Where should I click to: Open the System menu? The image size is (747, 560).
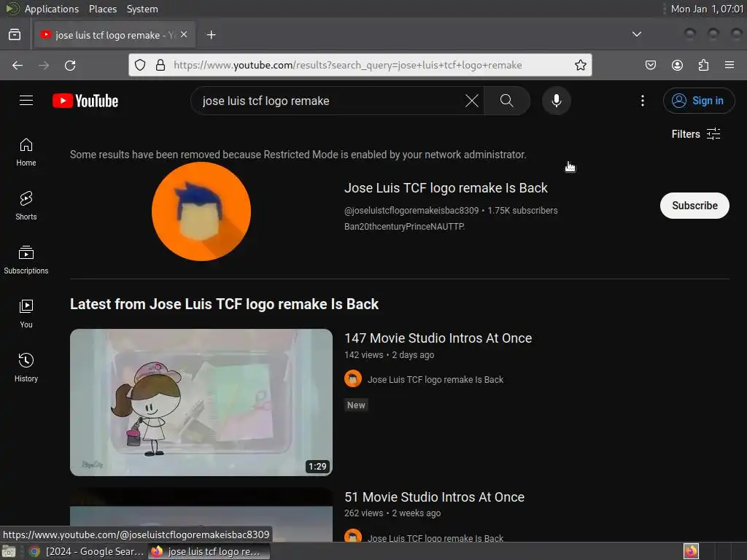pos(142,9)
